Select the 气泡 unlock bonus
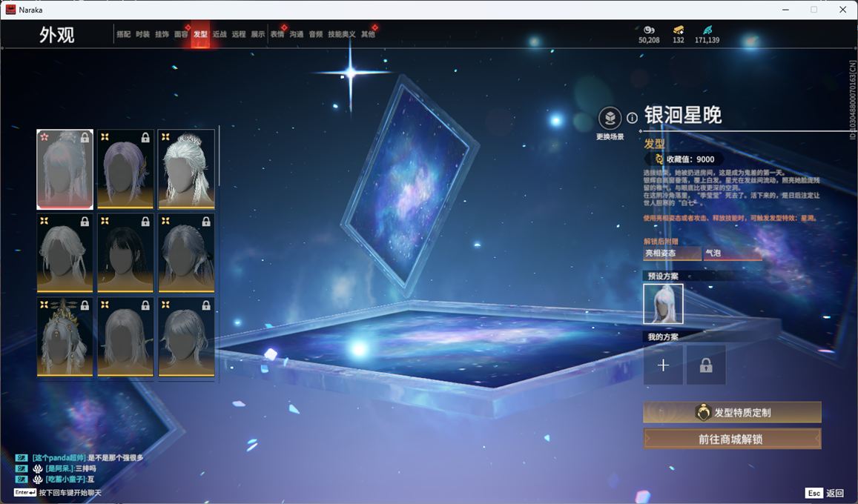Screen dimensions: 858x504 pos(733,253)
